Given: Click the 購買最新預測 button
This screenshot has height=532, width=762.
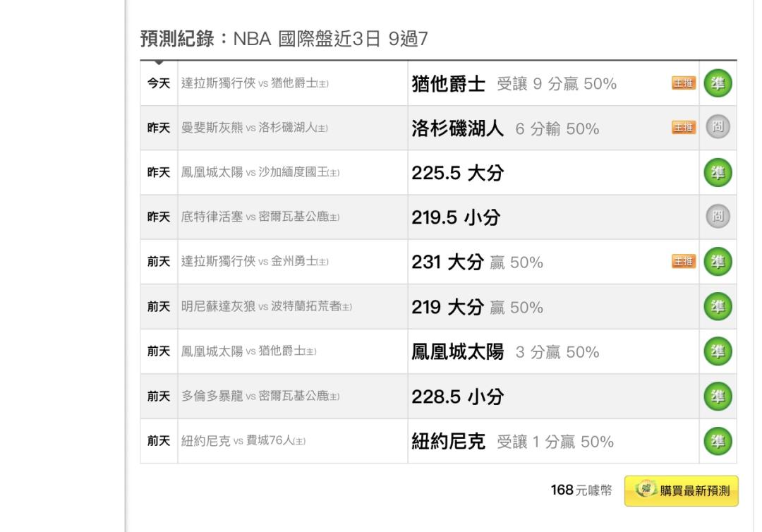Looking at the screenshot, I should tap(681, 490).
